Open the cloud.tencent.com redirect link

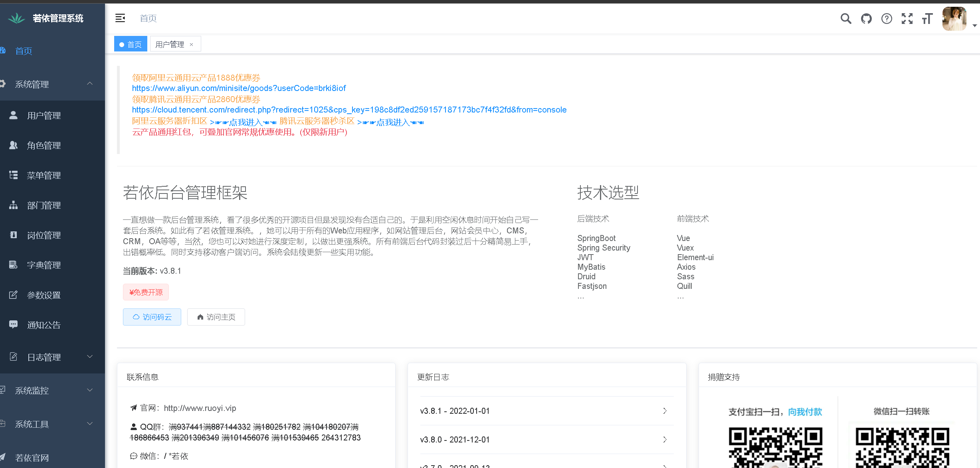coord(349,110)
